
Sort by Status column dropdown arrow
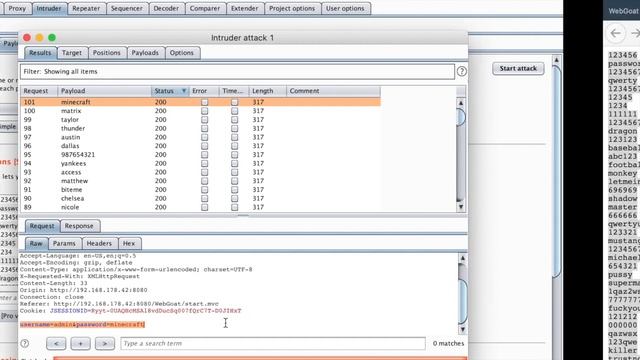184,91
